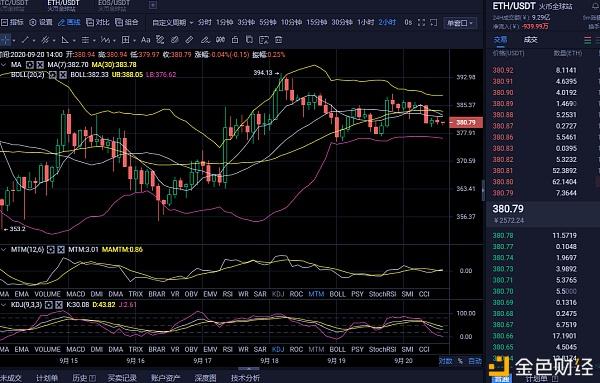Toggle % percentage scale
Image resolution: width=600 pixels, height=383 pixels.
[460, 361]
